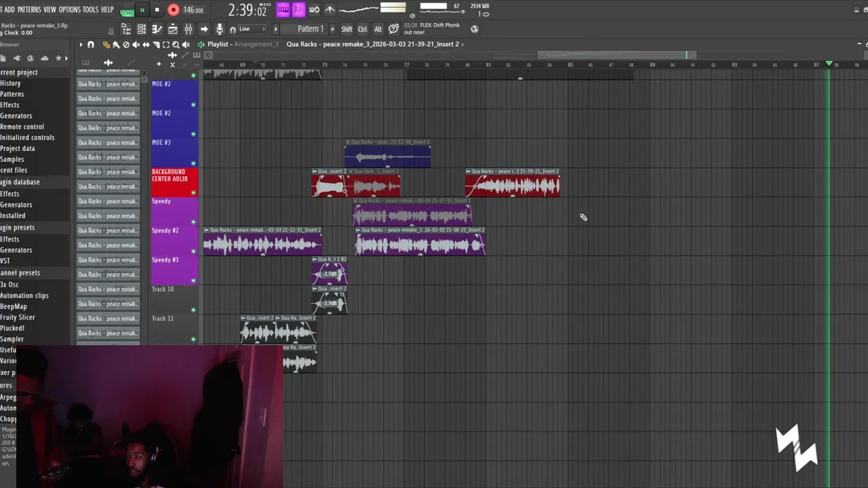868x488 pixels.
Task: Click the -2.7dB gain on Speedy #3 clip
Action: coord(330,274)
